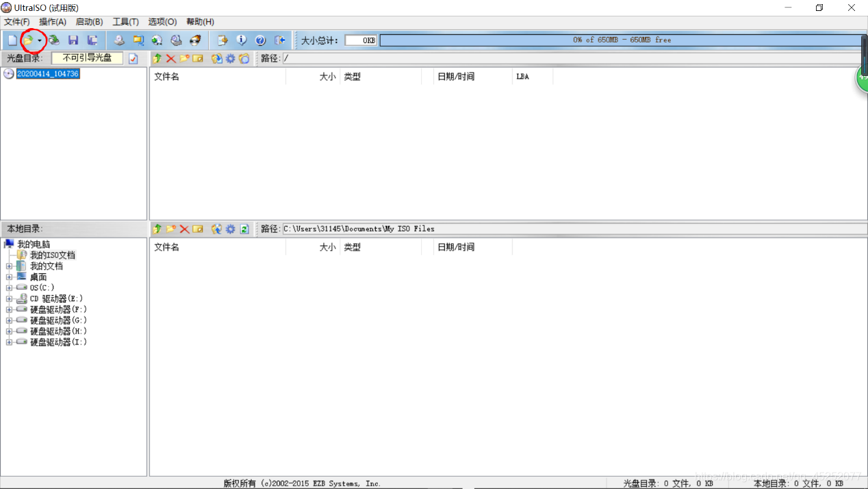Screen dimensions: 868x489
Task: Click the blue Info icon
Action: click(x=241, y=40)
